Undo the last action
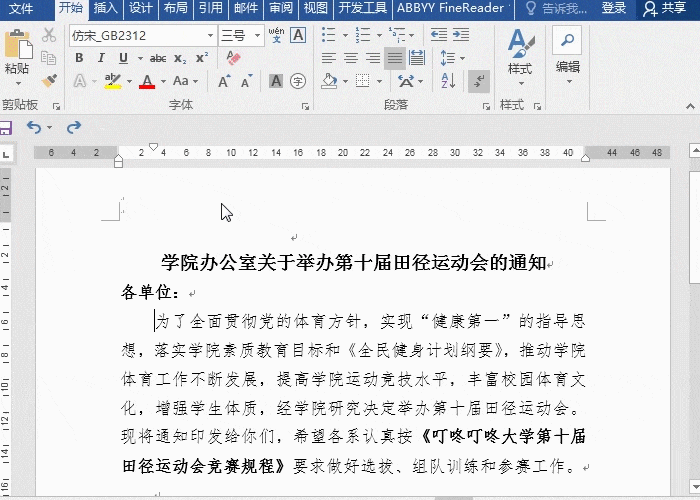Viewport: 700px width, 500px height. click(34, 128)
